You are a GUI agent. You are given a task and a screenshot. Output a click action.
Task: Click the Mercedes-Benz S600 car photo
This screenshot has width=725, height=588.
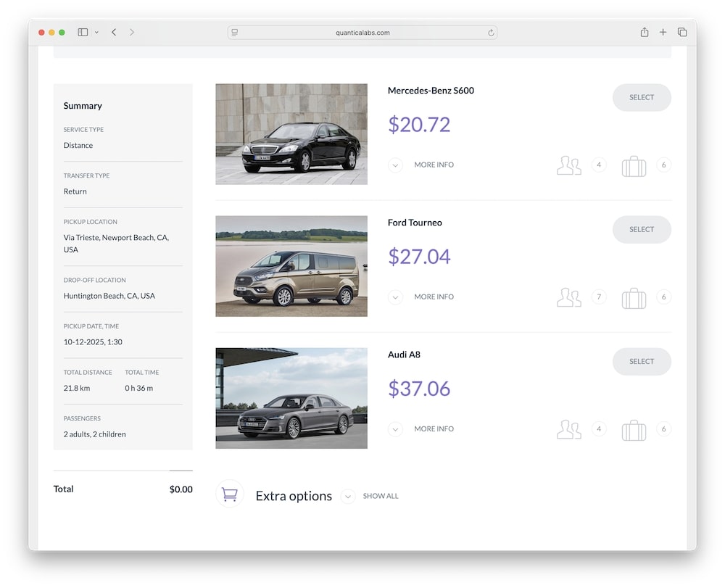(x=291, y=134)
